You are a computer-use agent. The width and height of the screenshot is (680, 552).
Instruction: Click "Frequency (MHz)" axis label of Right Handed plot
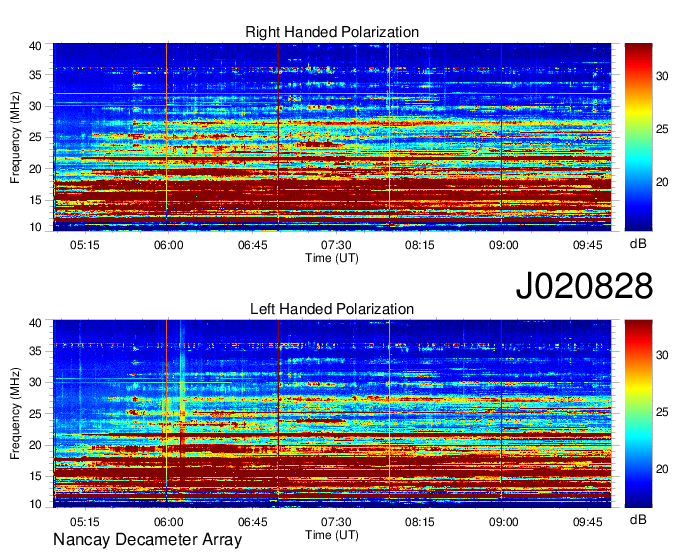click(x=15, y=137)
